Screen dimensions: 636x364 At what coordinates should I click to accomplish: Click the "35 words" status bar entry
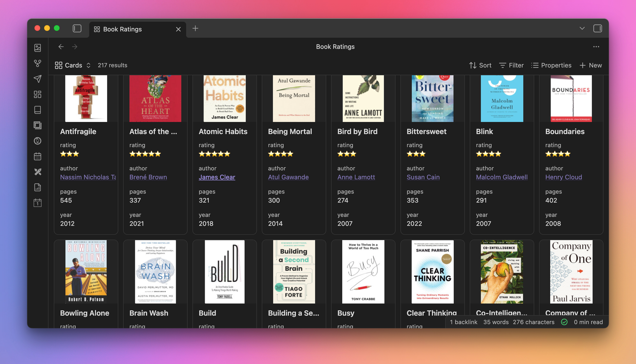[496, 322]
